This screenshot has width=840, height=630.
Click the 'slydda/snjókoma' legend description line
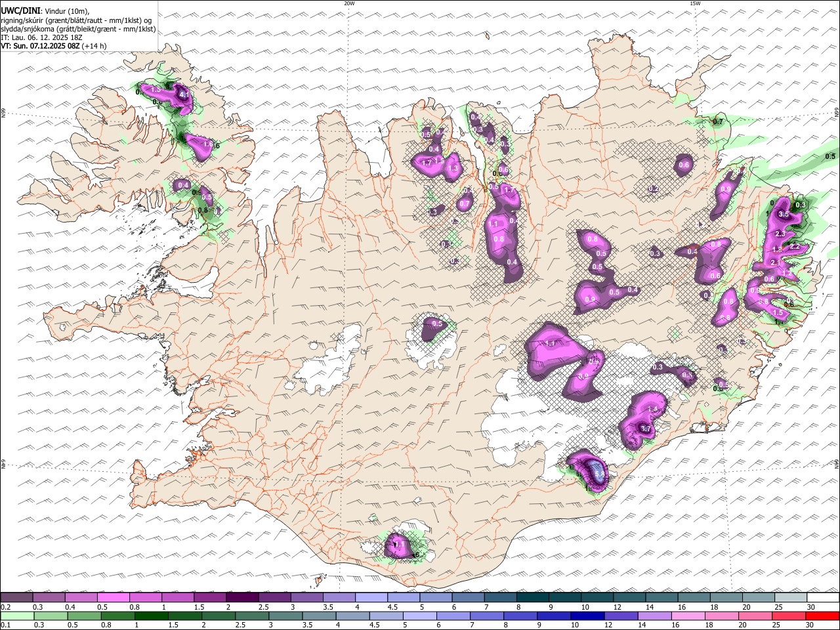click(78, 28)
